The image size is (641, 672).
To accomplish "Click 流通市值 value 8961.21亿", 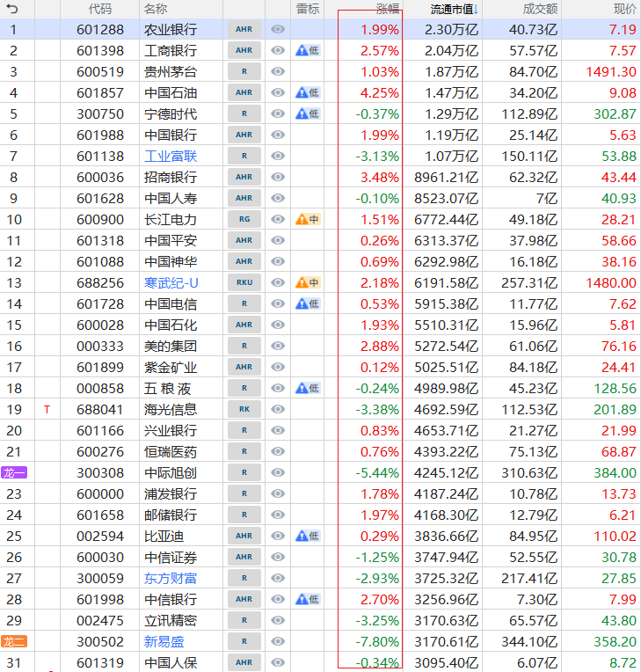I will pos(447,178).
